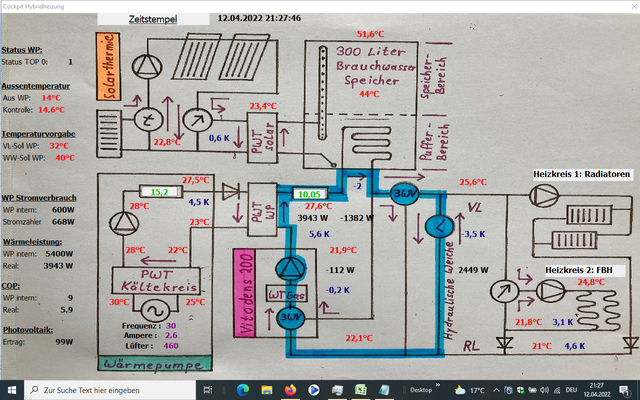Click the solar circuit pump symbol
This screenshot has width=640, height=400.
tap(147, 67)
